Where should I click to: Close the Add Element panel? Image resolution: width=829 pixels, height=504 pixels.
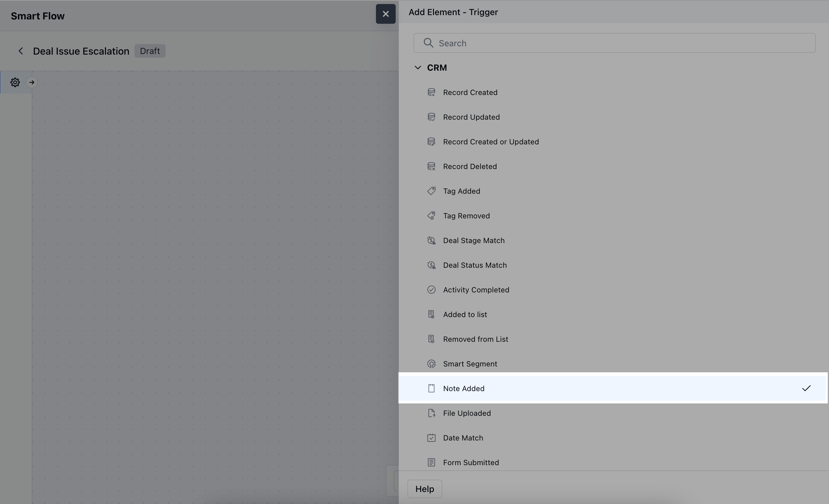point(386,14)
